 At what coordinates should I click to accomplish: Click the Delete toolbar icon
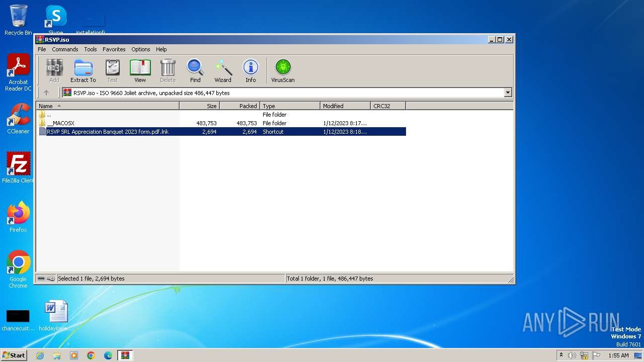pyautogui.click(x=168, y=70)
